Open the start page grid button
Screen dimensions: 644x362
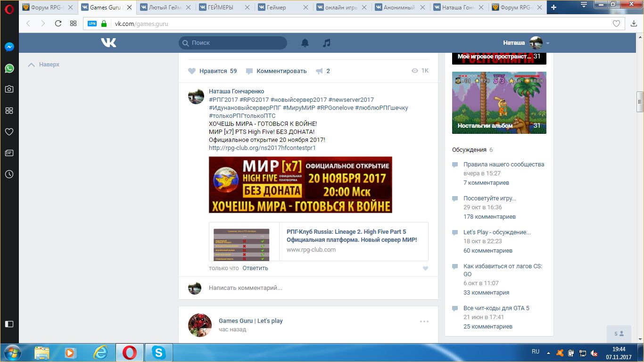tap(73, 24)
